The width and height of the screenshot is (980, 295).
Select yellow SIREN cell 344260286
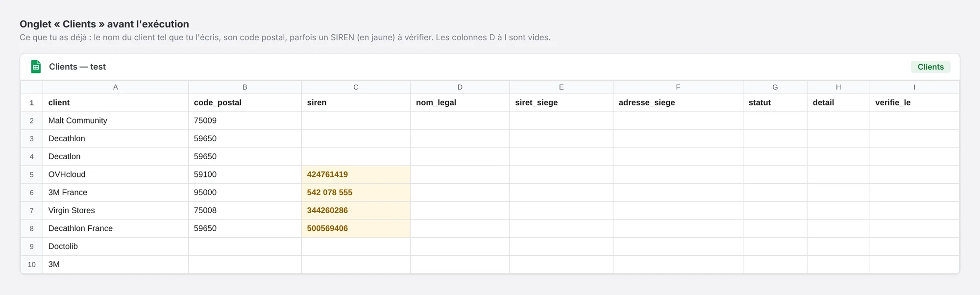356,211
